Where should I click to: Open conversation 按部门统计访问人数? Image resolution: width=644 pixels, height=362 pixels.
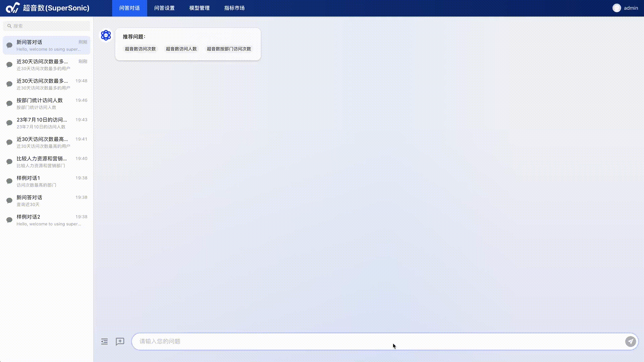pos(46,104)
